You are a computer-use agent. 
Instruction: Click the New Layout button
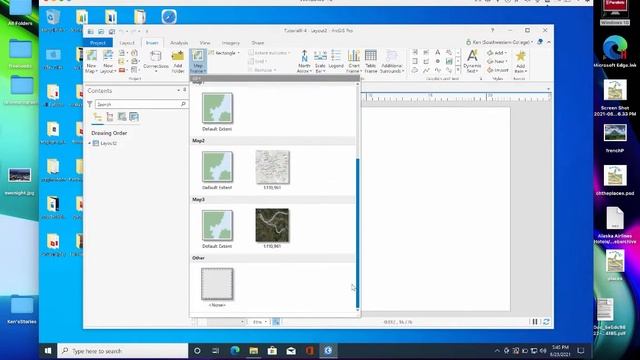click(x=108, y=62)
